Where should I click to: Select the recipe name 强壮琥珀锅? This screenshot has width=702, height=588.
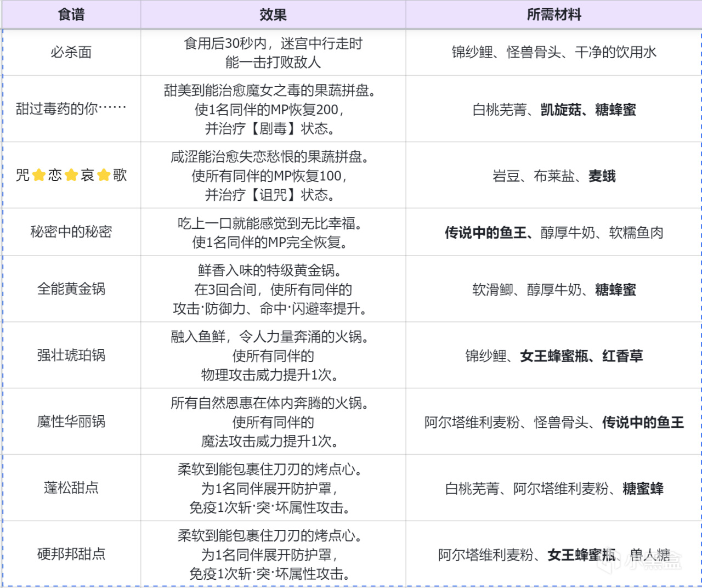71,355
